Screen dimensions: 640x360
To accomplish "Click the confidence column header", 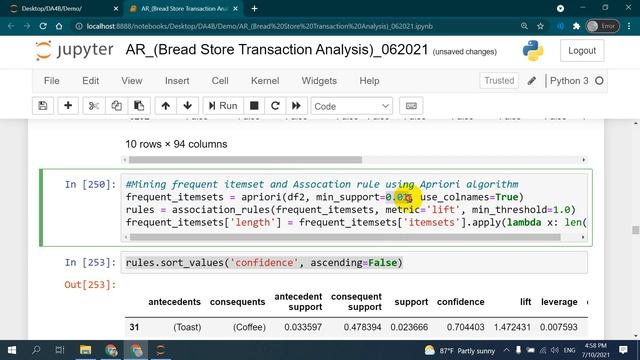I will [460, 302].
